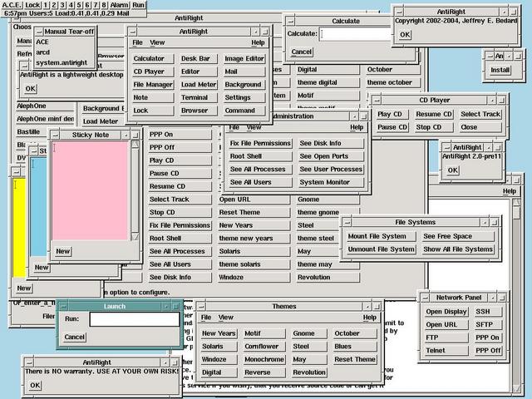Open SFTP from the Network Panel
Viewport: 532px width, 399px height.
(x=483, y=325)
